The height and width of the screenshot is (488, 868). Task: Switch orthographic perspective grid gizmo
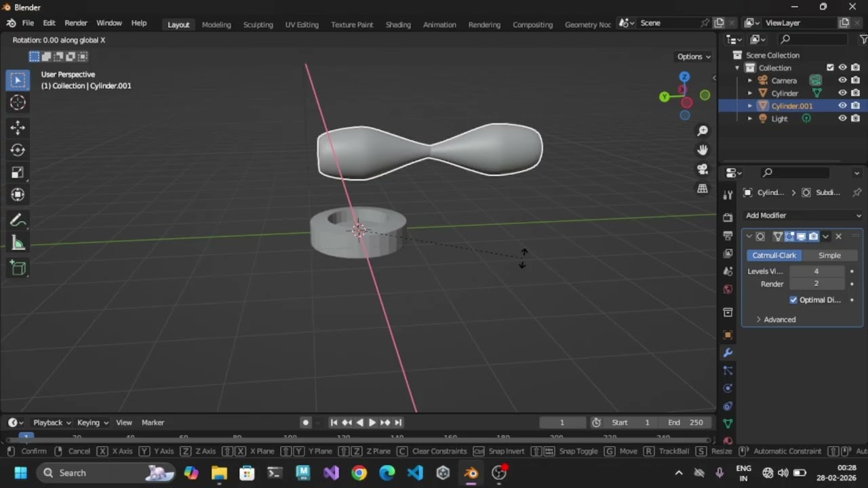coord(703,188)
